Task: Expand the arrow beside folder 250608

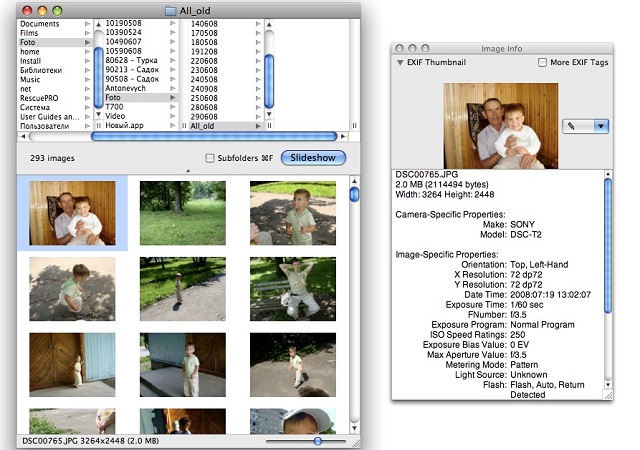Action: [258, 98]
